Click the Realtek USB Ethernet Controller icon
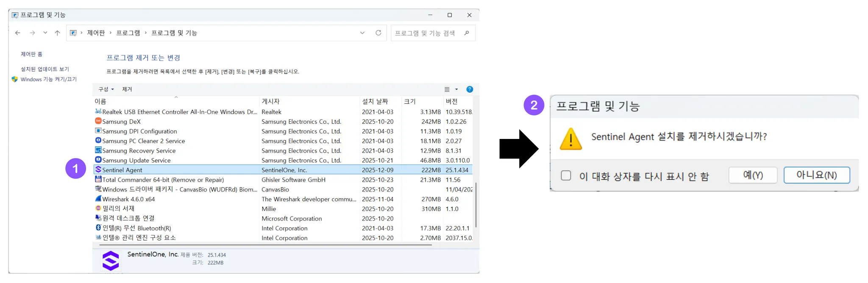Image resolution: width=868 pixels, height=283 pixels. pos(98,111)
